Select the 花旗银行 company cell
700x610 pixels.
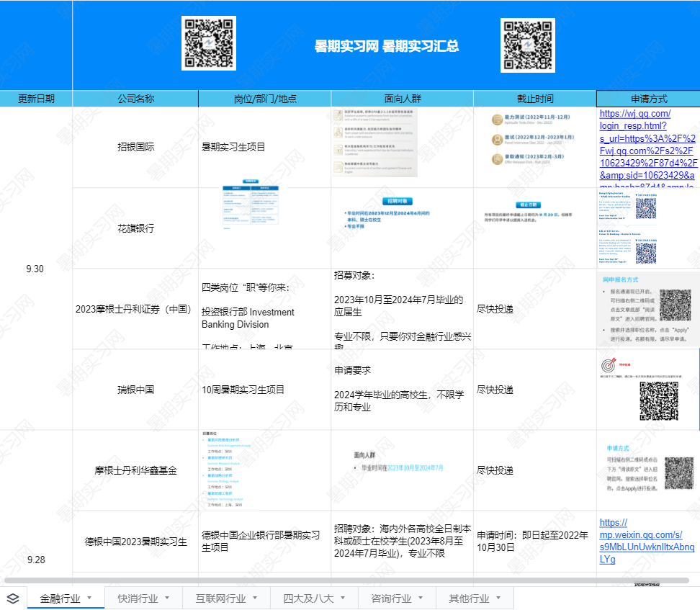pyautogui.click(x=135, y=228)
